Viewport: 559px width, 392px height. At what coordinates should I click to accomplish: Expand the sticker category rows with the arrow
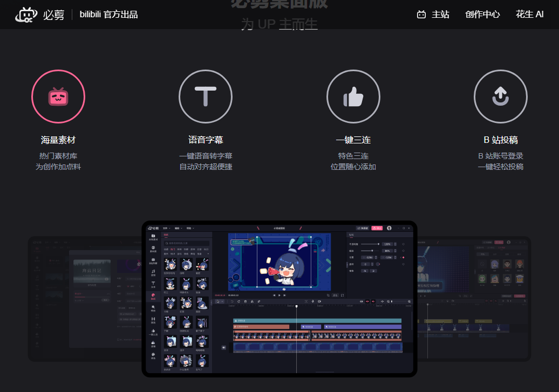tap(208, 254)
